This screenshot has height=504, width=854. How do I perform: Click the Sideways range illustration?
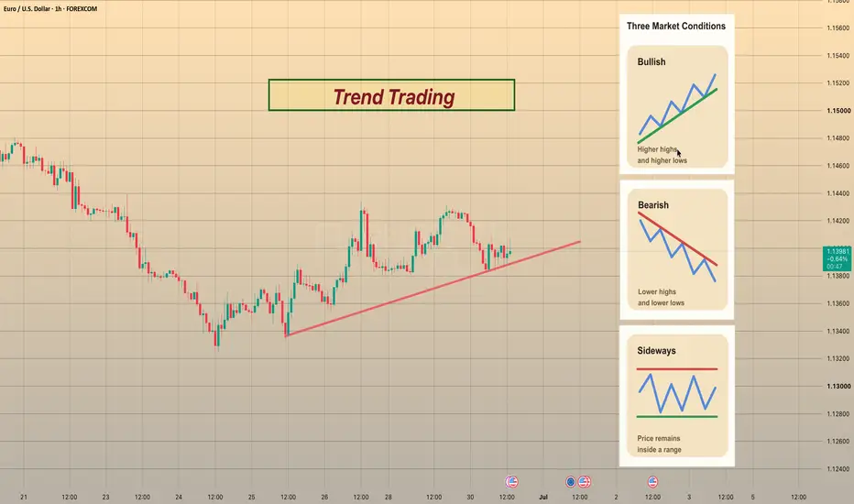coord(677,393)
